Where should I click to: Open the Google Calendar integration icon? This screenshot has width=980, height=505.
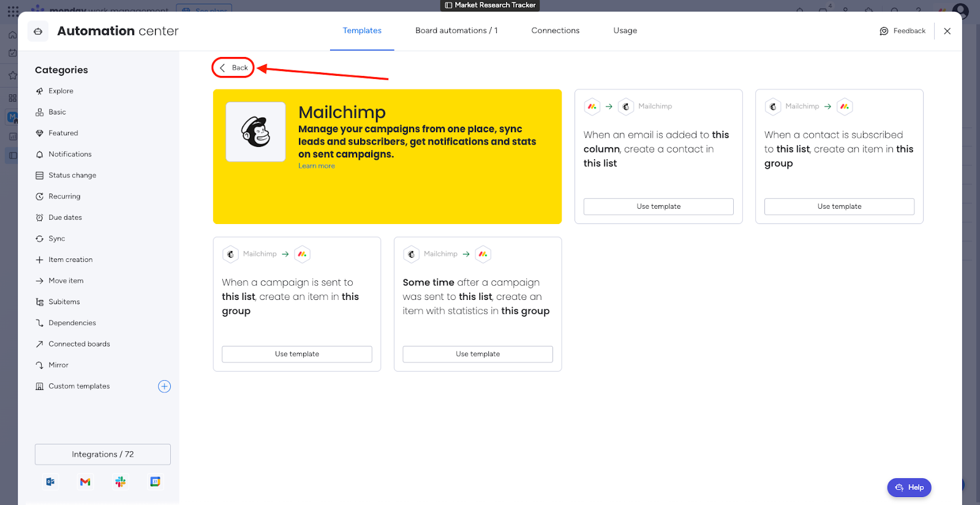coord(156,482)
